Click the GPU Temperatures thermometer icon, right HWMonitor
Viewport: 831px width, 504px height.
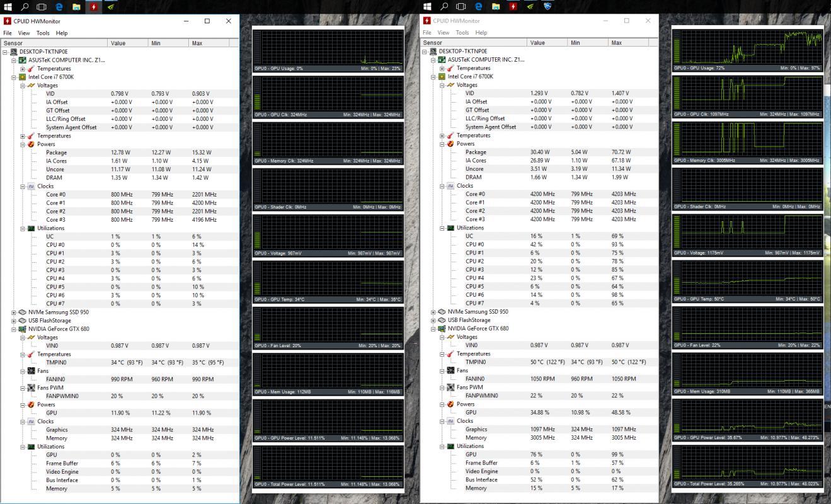(450, 353)
